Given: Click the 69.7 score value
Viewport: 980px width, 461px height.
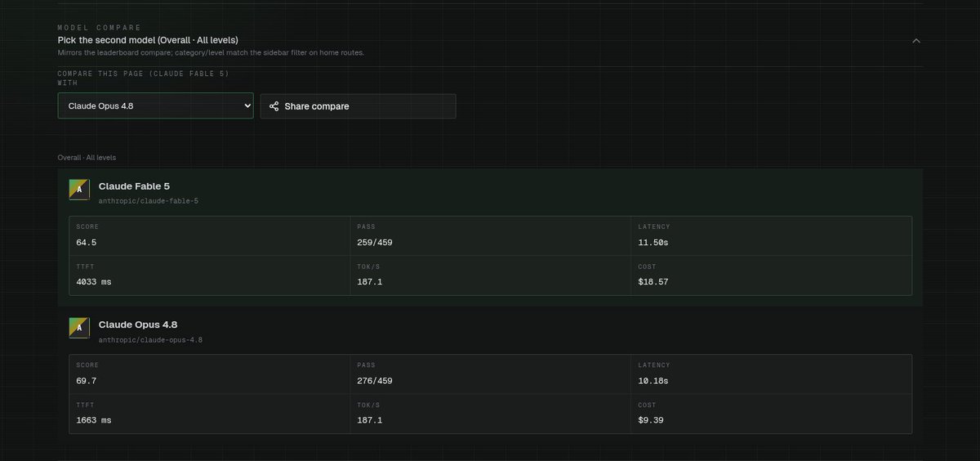Looking at the screenshot, I should 87,381.
